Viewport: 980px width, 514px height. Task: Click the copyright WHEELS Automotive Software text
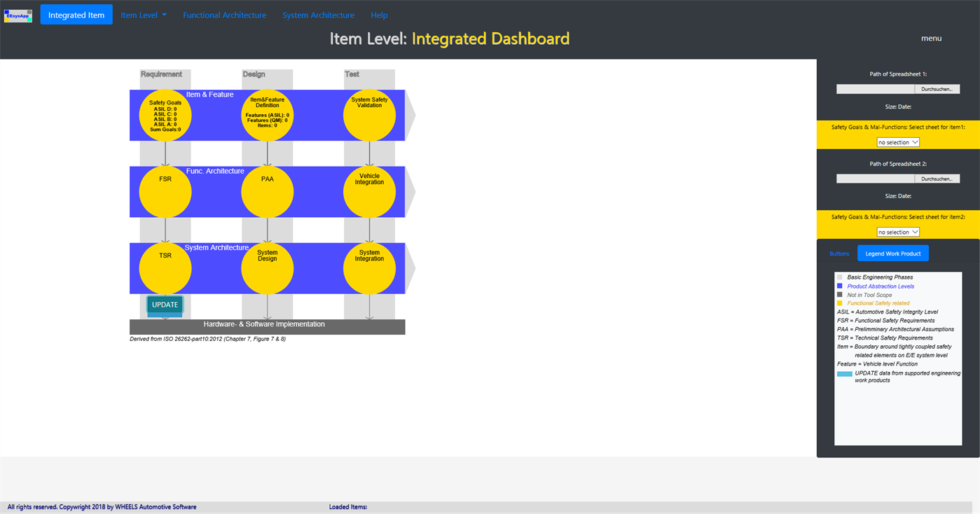(102, 507)
